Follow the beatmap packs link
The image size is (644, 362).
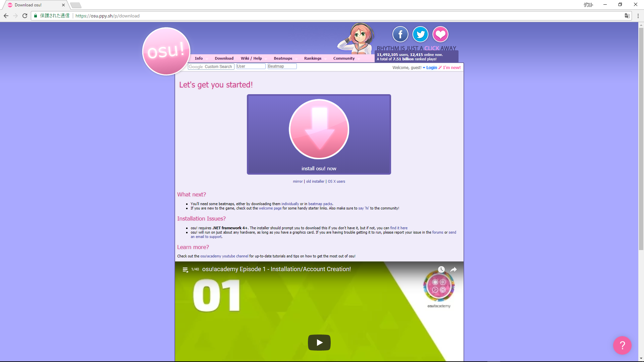coord(320,204)
